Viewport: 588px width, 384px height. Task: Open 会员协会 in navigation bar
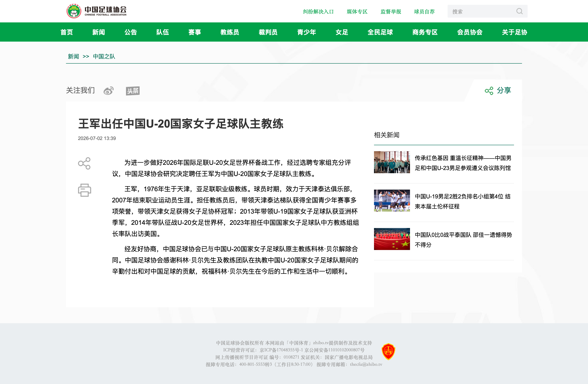click(x=470, y=32)
